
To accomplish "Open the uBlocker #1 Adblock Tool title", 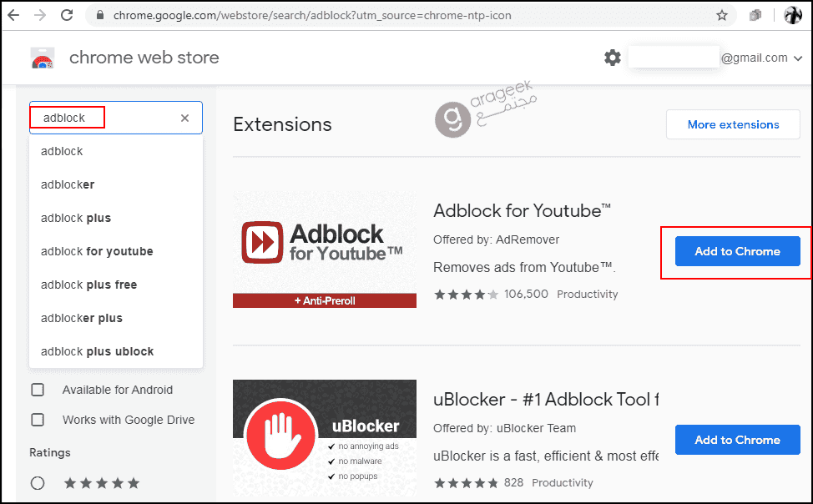I will [x=546, y=400].
